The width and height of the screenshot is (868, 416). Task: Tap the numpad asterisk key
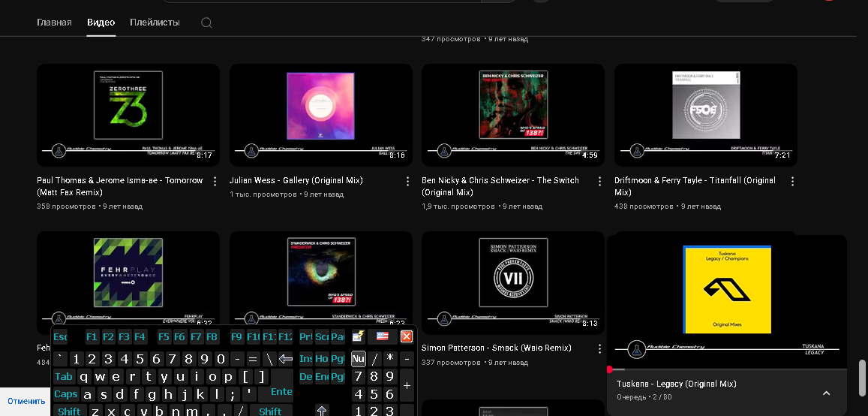(390, 359)
